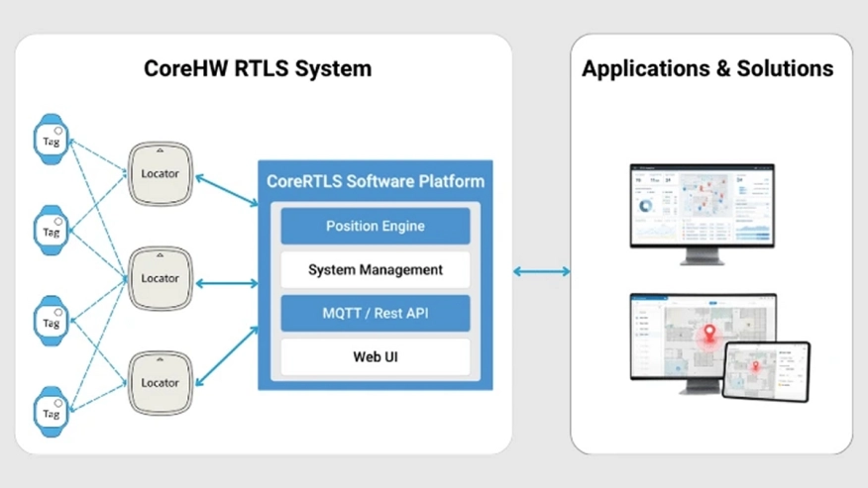The height and width of the screenshot is (488, 868).
Task: Select the MQTT / Rest API block
Action: pos(375,313)
